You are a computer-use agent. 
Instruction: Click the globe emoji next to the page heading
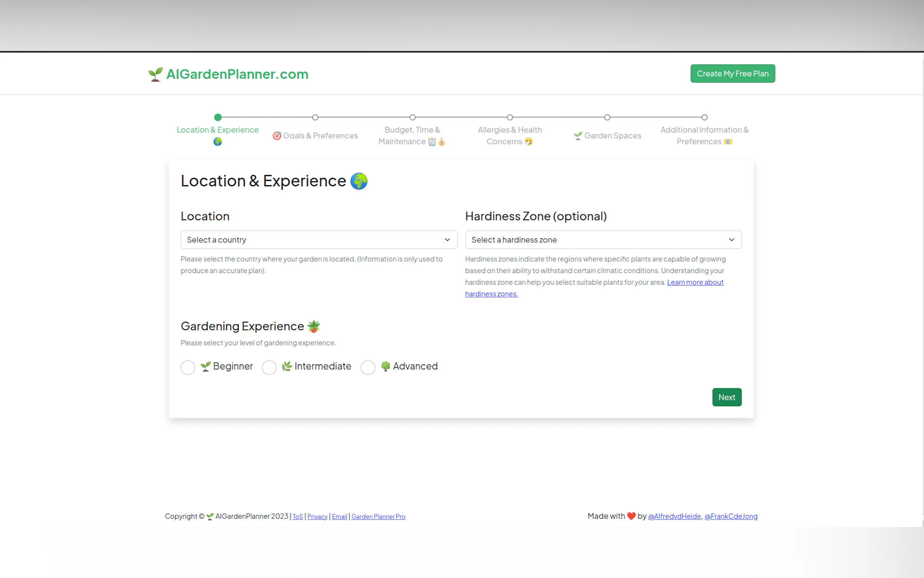click(359, 181)
